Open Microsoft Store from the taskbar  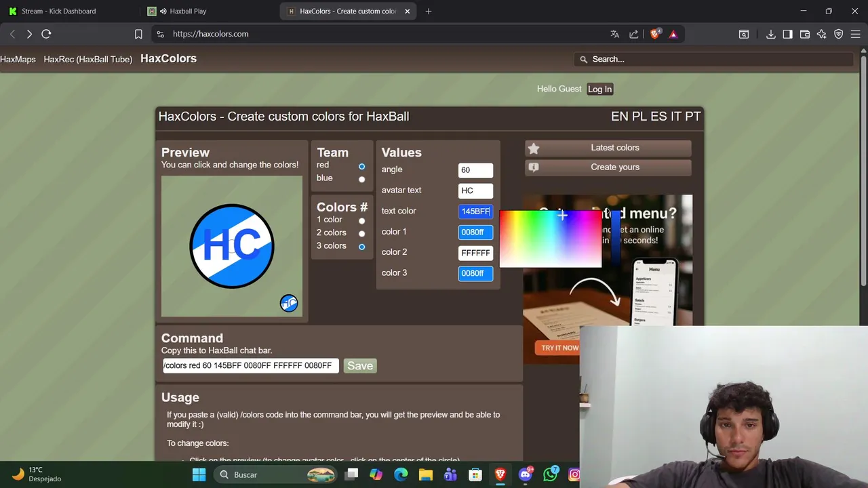[475, 474]
